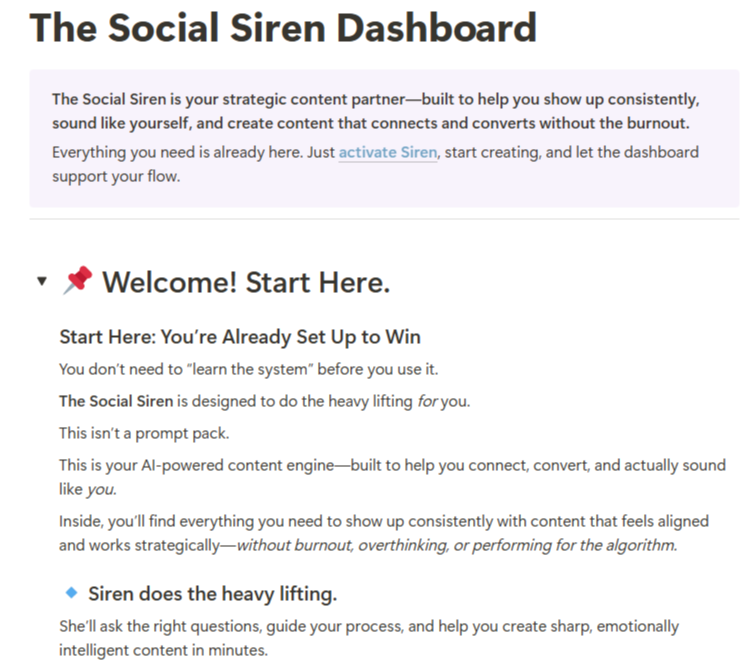Click the "Welcome! Start Here." heading text

click(245, 283)
